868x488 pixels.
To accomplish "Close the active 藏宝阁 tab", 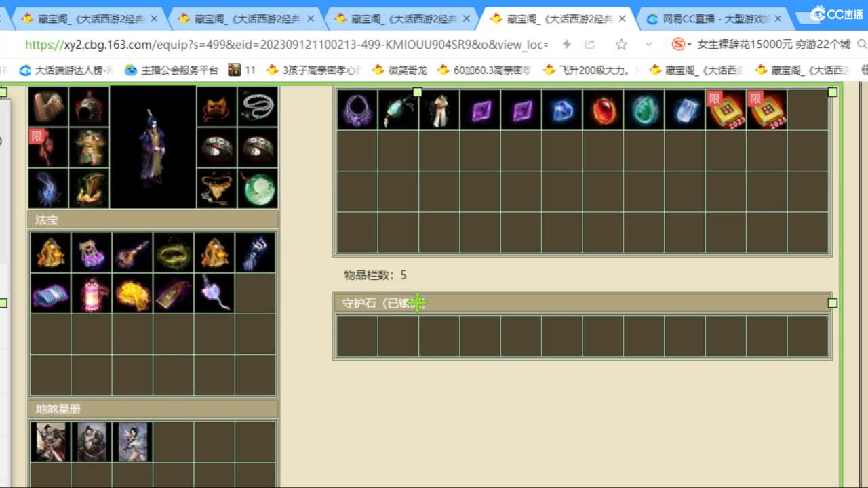I will 622,19.
